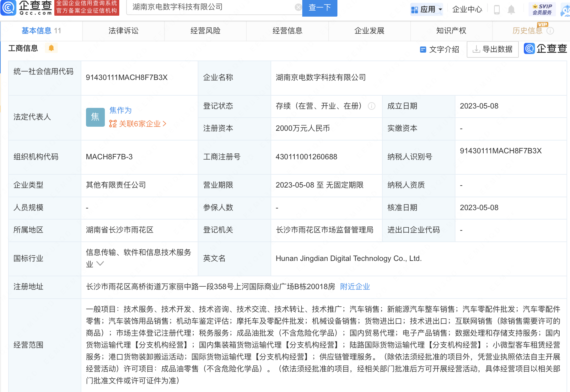
Task: Switch to the 企业发展 tab
Action: (369, 31)
